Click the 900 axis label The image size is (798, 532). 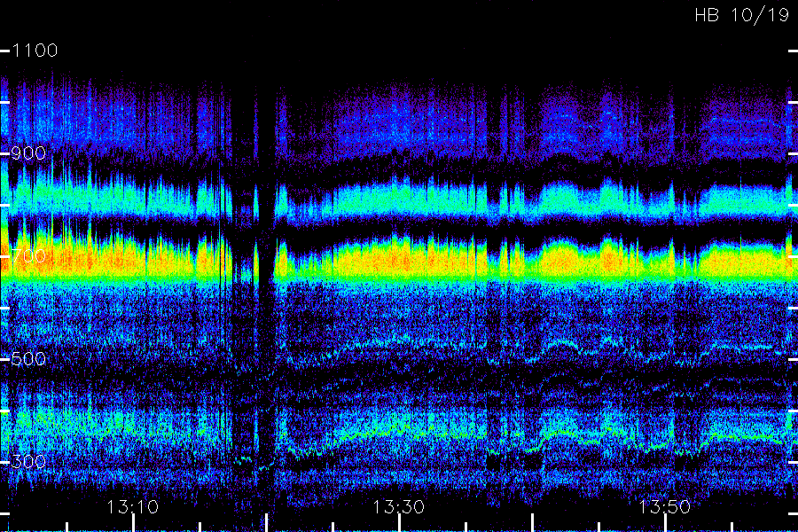coord(28,153)
